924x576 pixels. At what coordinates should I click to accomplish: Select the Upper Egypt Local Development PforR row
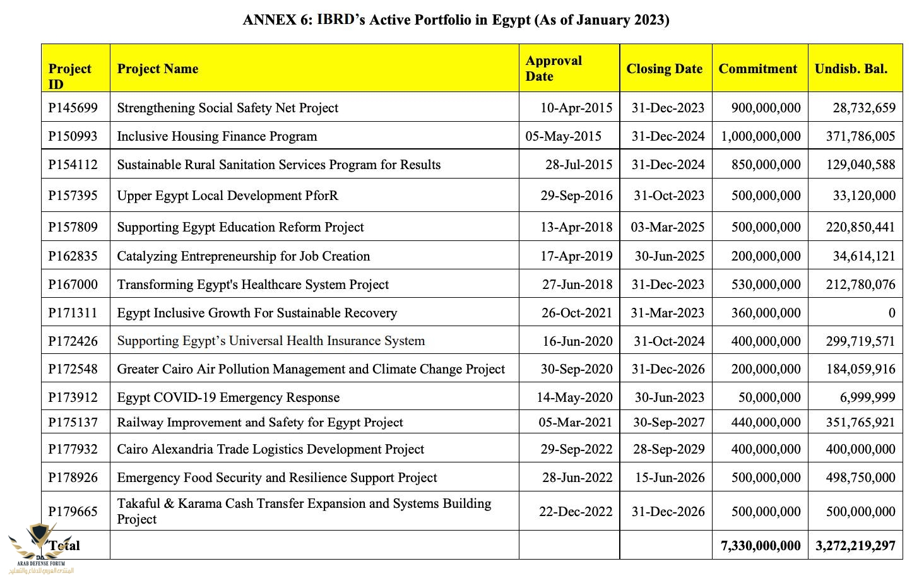pos(228,196)
